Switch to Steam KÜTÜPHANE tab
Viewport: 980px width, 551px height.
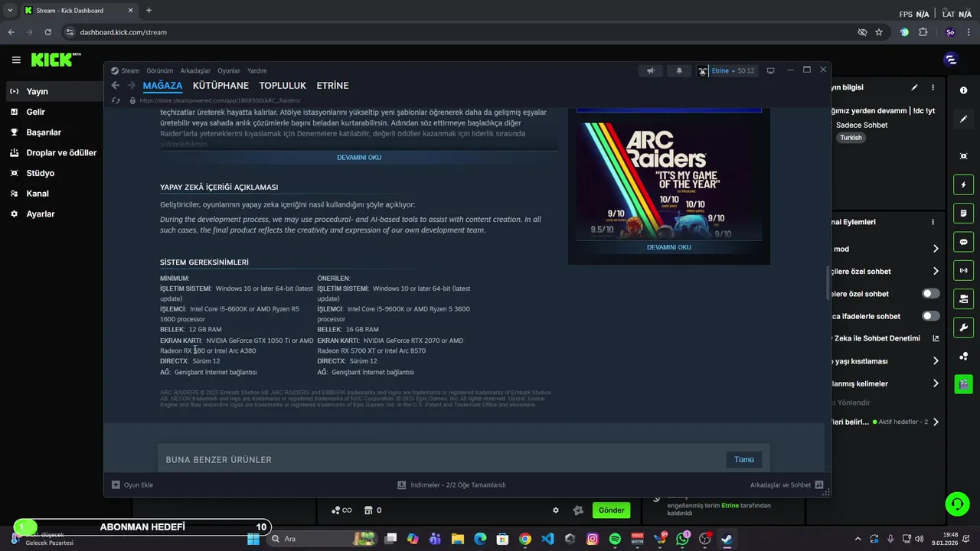(220, 86)
